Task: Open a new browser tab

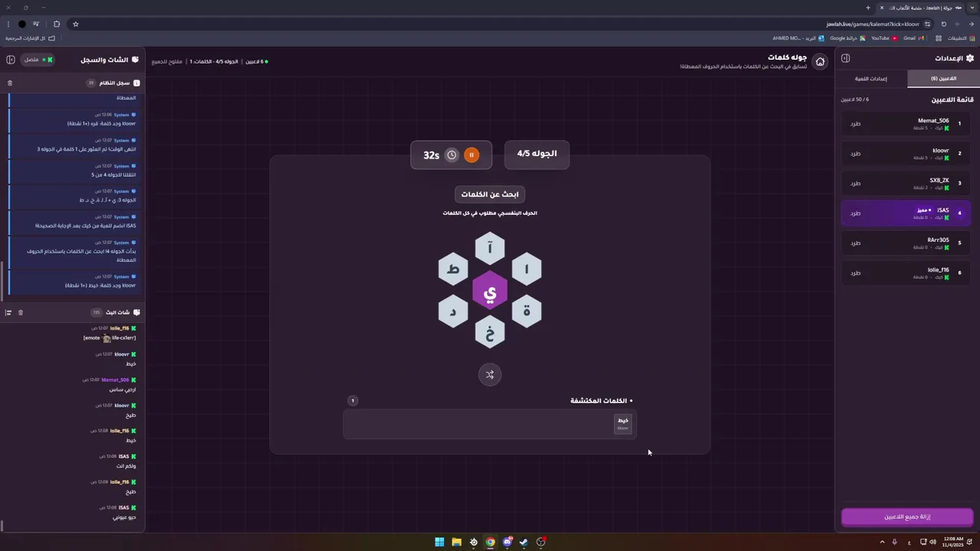Action: [868, 8]
